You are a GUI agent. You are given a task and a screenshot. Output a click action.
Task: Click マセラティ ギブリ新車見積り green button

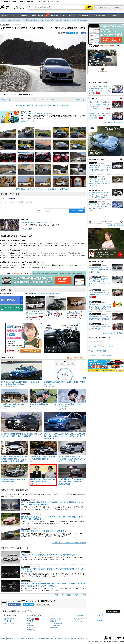[11, 308]
